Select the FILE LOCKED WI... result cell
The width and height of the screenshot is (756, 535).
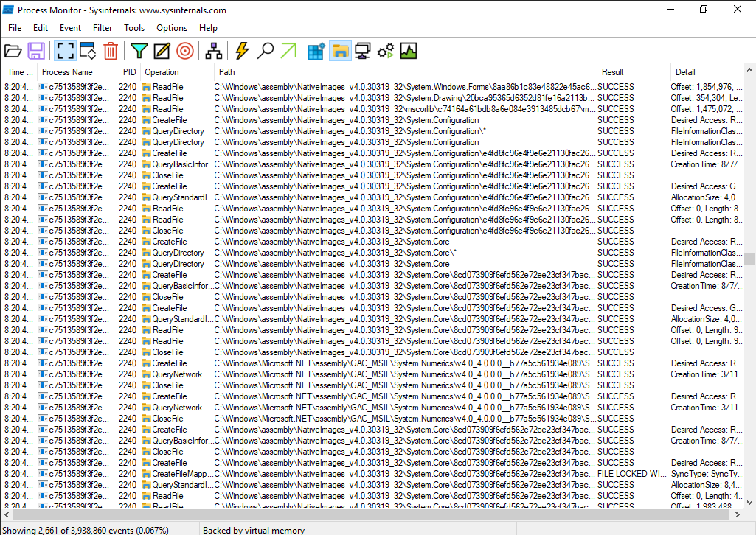tap(631, 474)
